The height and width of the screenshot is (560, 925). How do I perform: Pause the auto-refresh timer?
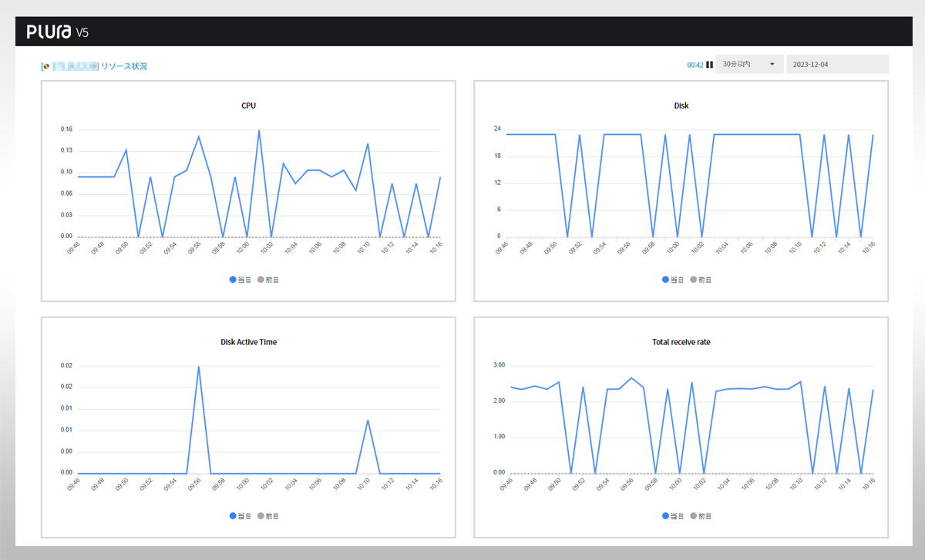[x=709, y=65]
